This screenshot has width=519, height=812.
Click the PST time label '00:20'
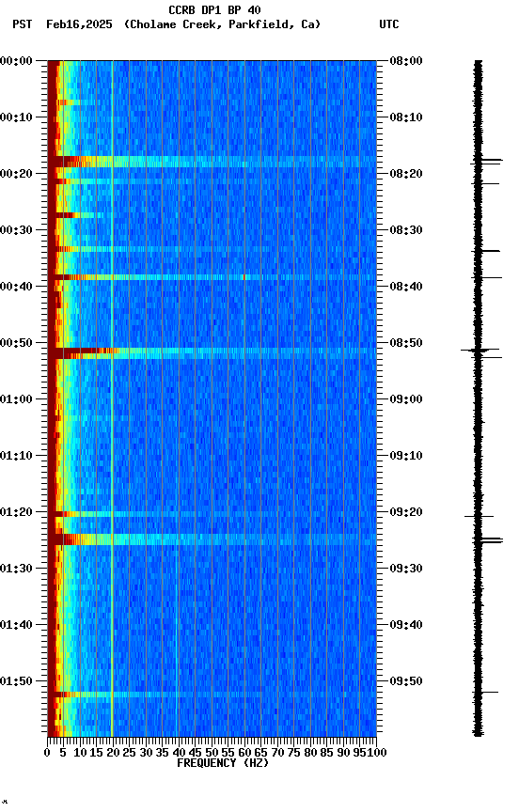coord(16,174)
